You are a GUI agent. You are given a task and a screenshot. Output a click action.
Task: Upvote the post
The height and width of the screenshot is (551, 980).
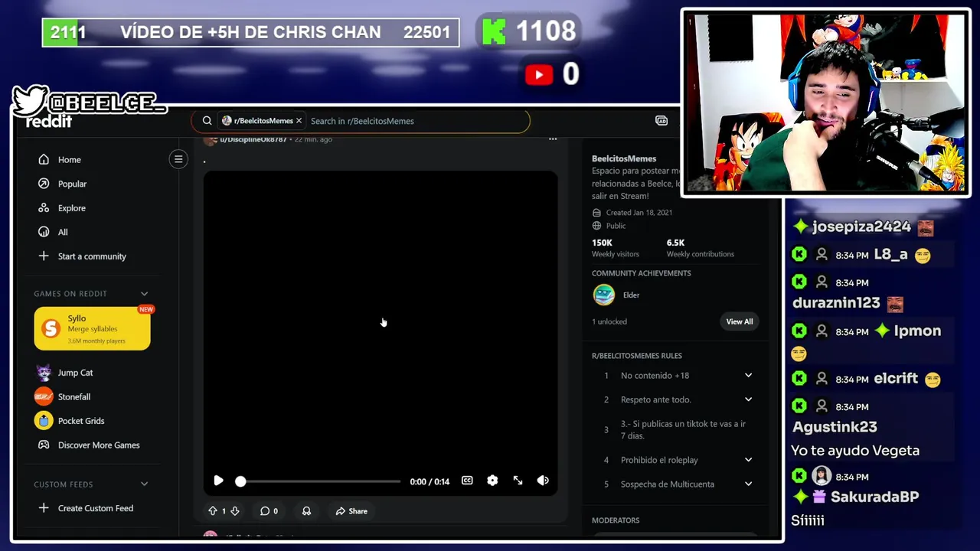pos(213,511)
